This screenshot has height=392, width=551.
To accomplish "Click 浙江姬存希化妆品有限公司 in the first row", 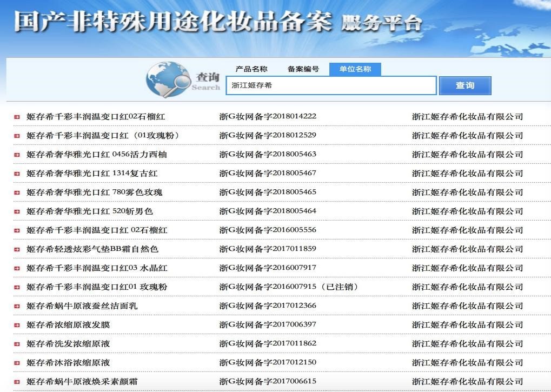I will [468, 116].
